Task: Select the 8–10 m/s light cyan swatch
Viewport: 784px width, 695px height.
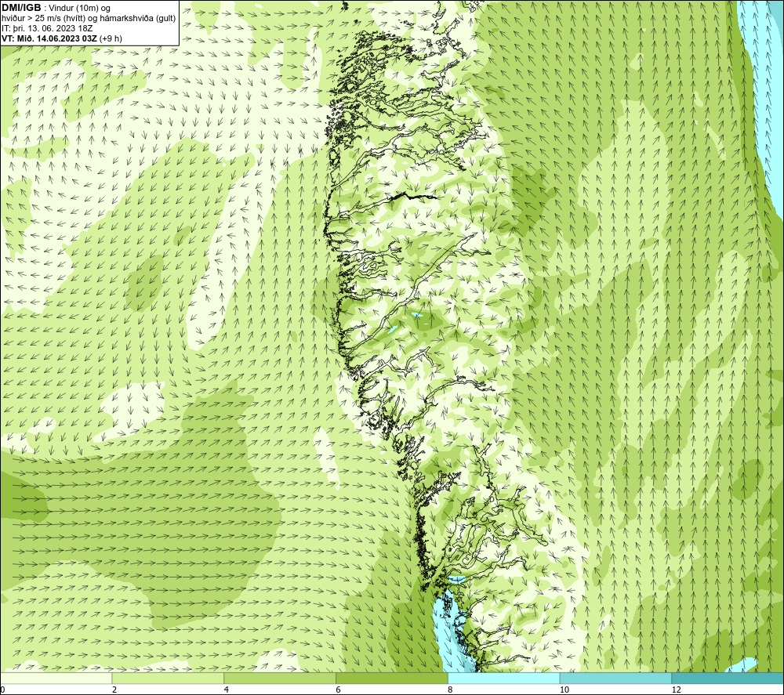Action: [504, 678]
